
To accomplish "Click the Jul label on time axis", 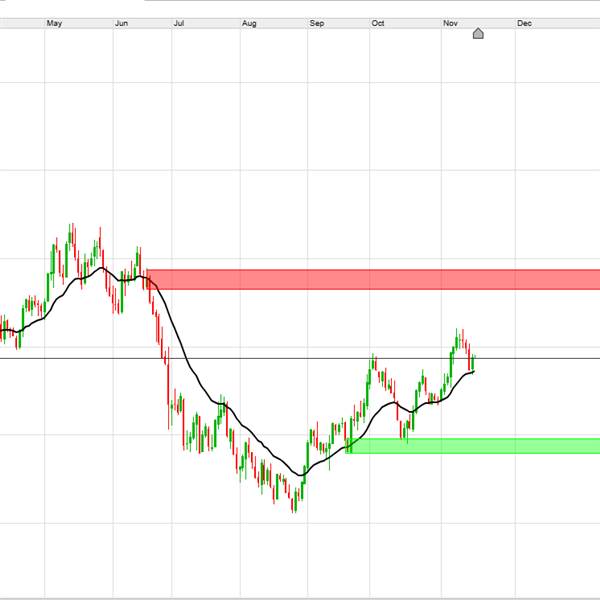I will coord(179,23).
